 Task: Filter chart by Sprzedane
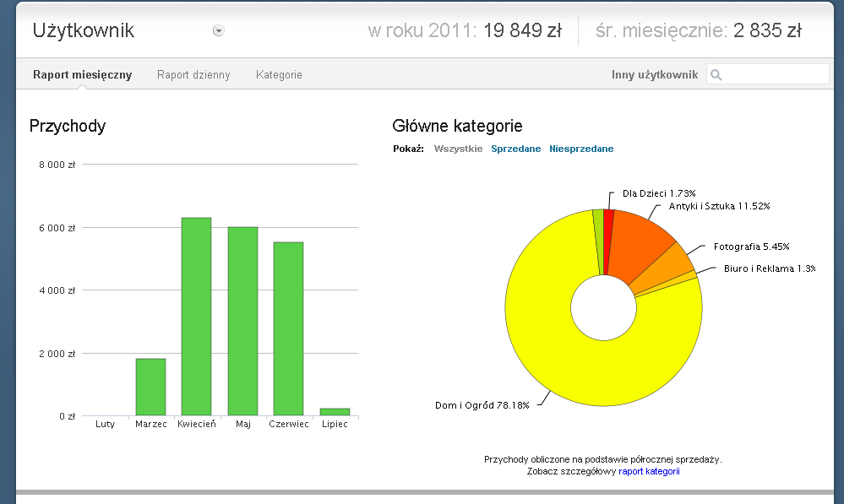(515, 149)
